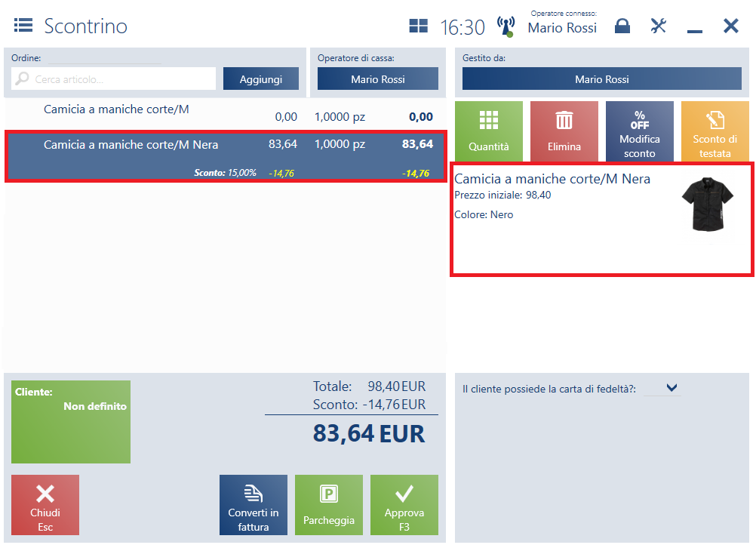This screenshot has width=756, height=548.
Task: Open Modifica sconto discount tile
Action: (639, 131)
